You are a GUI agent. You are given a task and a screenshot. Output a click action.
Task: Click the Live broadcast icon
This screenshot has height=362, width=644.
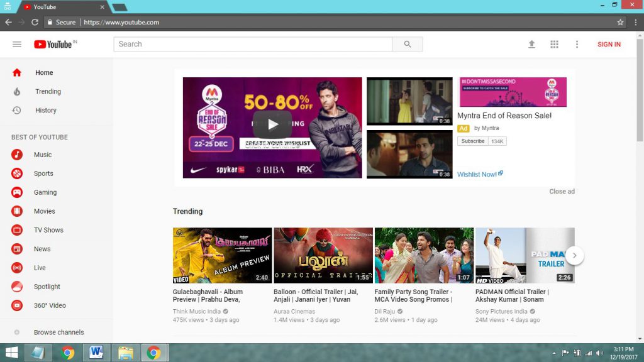click(17, 268)
